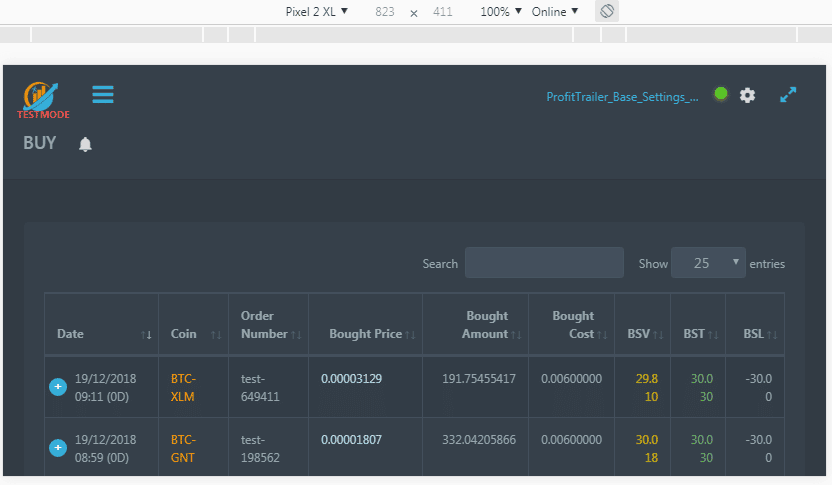Image resolution: width=832 pixels, height=485 pixels.
Task: Expand the BTC-XLM row details
Action: (57, 386)
